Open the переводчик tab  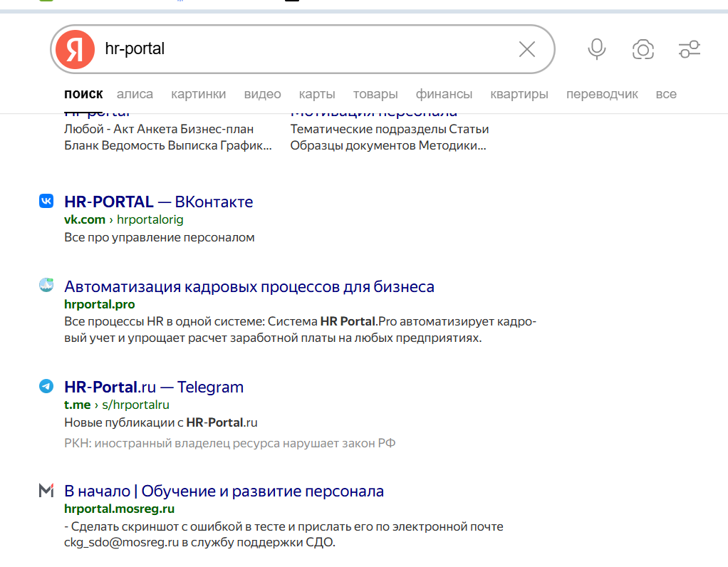click(x=602, y=94)
